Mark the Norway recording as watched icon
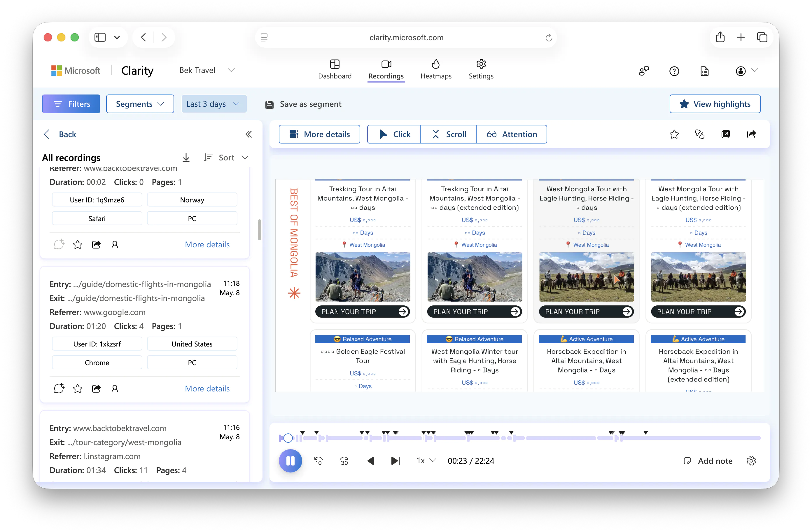The height and width of the screenshot is (532, 812). pos(59,244)
